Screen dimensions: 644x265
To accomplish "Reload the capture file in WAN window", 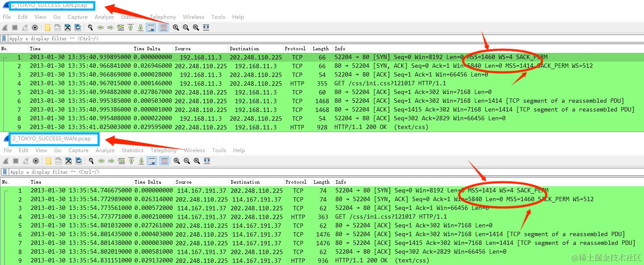I will [79, 161].
